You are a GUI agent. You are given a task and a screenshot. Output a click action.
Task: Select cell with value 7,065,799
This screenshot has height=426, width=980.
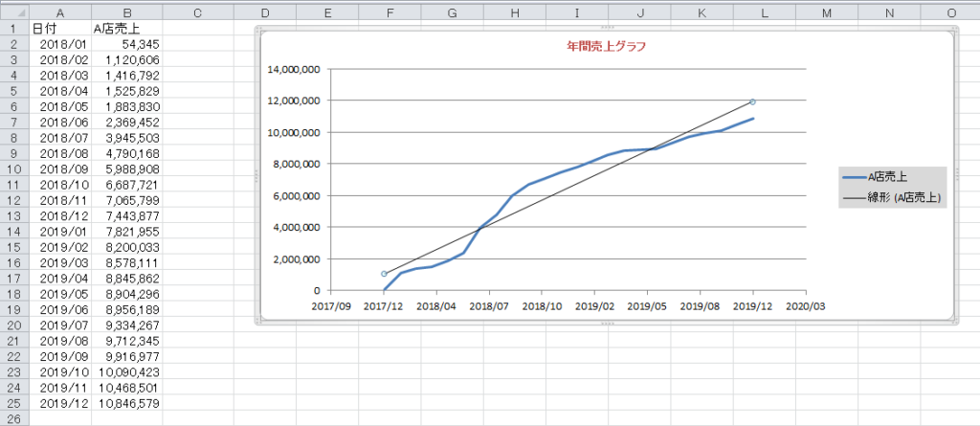(127, 200)
